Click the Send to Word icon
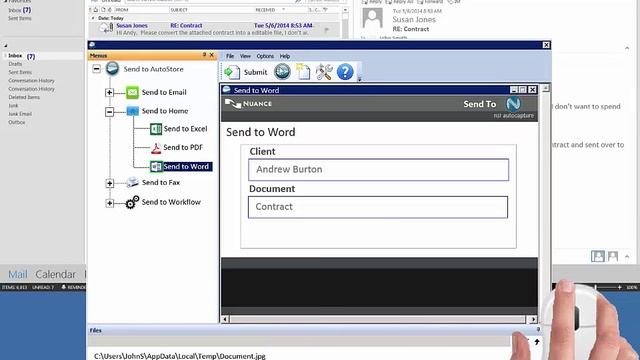The width and height of the screenshot is (640, 360). (x=156, y=167)
